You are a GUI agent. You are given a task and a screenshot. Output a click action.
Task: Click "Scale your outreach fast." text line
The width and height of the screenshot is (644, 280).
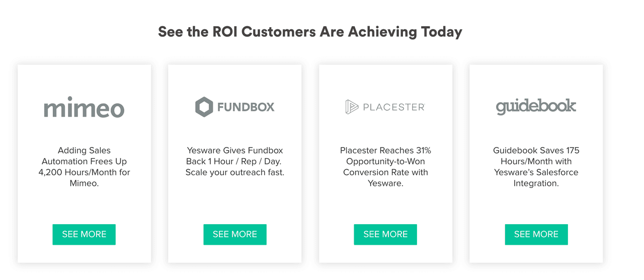coord(235,172)
